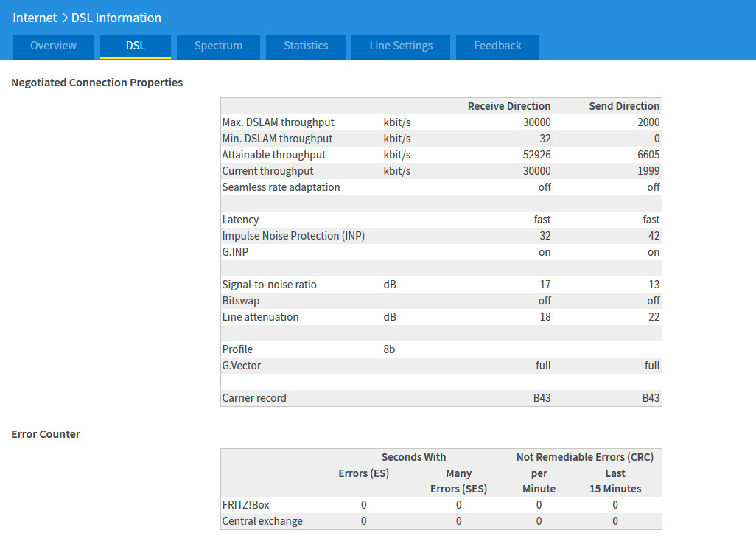Select the DSL tab
Viewport: 756px width, 547px height.
pos(136,46)
